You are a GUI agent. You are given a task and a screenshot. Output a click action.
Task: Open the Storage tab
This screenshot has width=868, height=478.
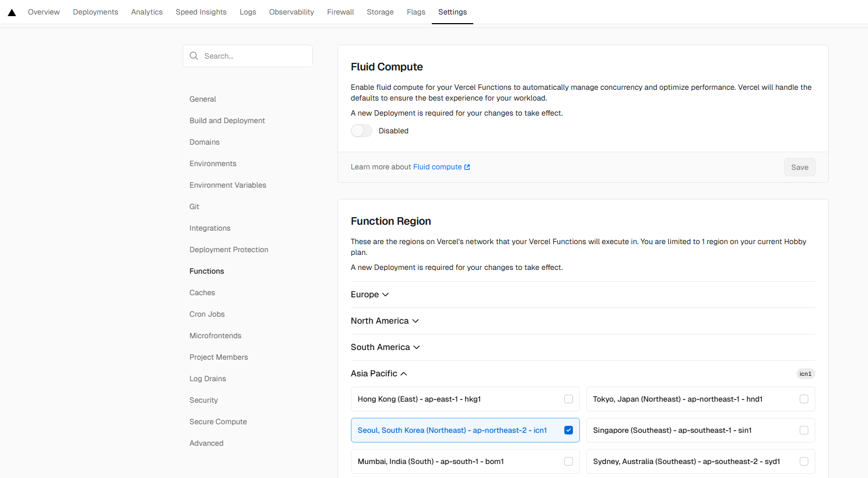coord(380,12)
